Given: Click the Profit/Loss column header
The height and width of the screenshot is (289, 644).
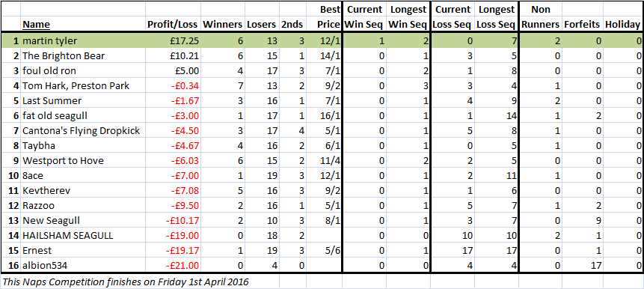Looking at the screenshot, I should 173,25.
